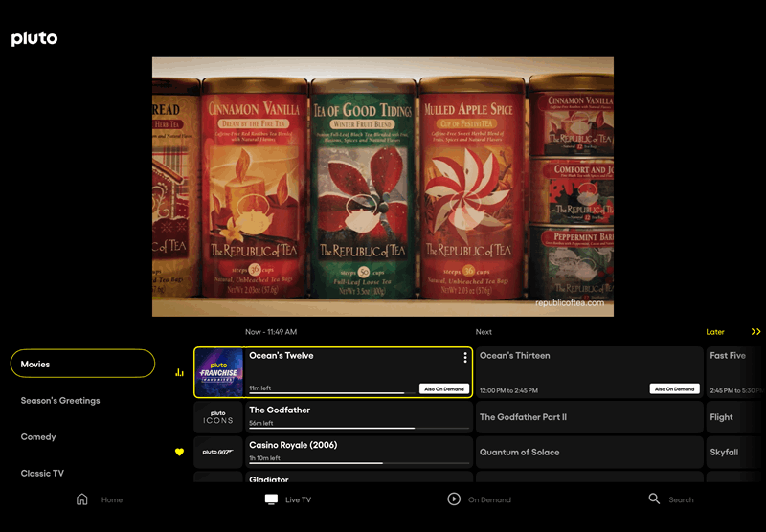This screenshot has height=532, width=766.
Task: Select the Movies category
Action: (82, 364)
